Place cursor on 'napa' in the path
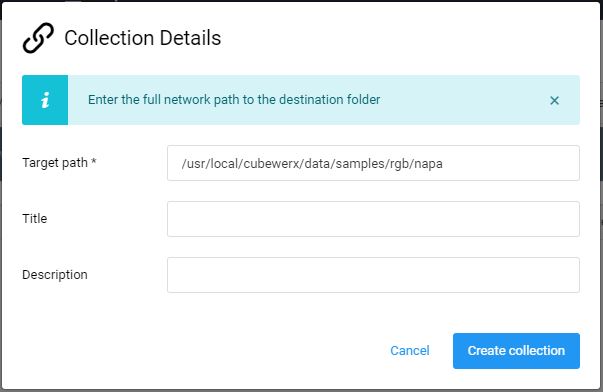The width and height of the screenshot is (603, 392). click(428, 164)
